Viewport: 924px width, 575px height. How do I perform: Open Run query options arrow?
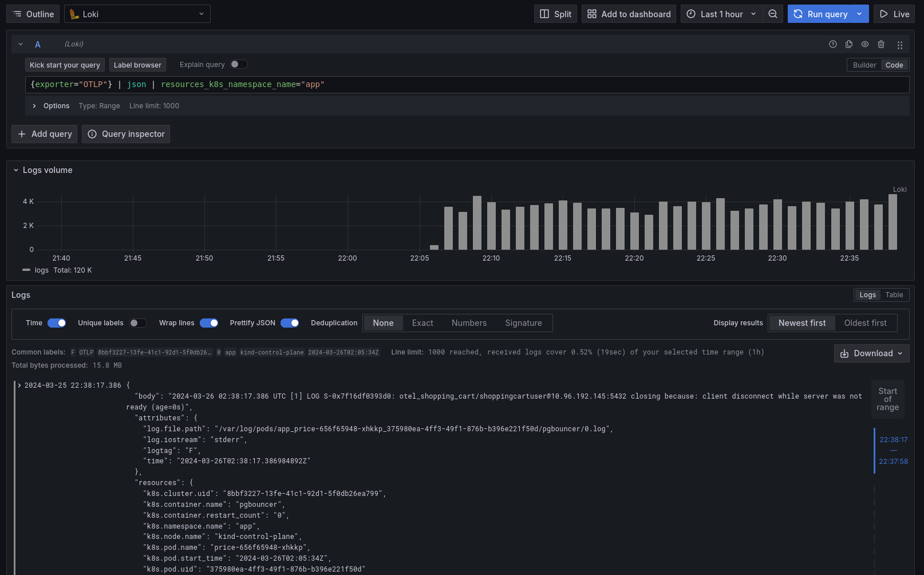[860, 14]
